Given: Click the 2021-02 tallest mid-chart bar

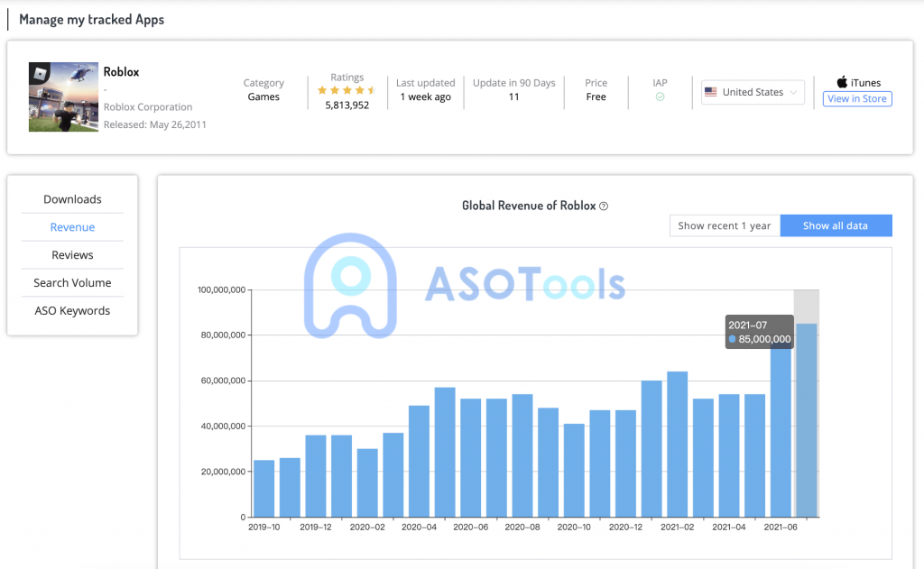Looking at the screenshot, I should [677, 445].
